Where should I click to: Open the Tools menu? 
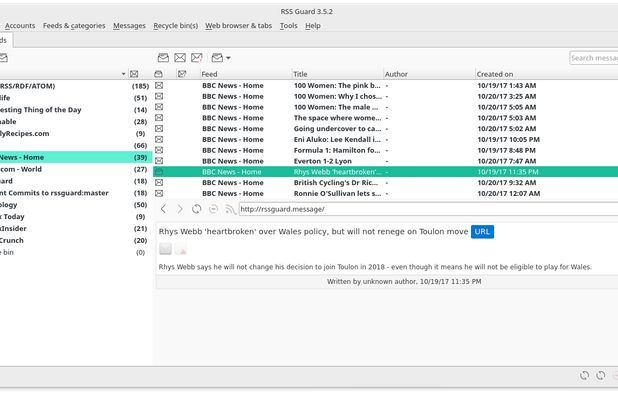[x=289, y=26]
